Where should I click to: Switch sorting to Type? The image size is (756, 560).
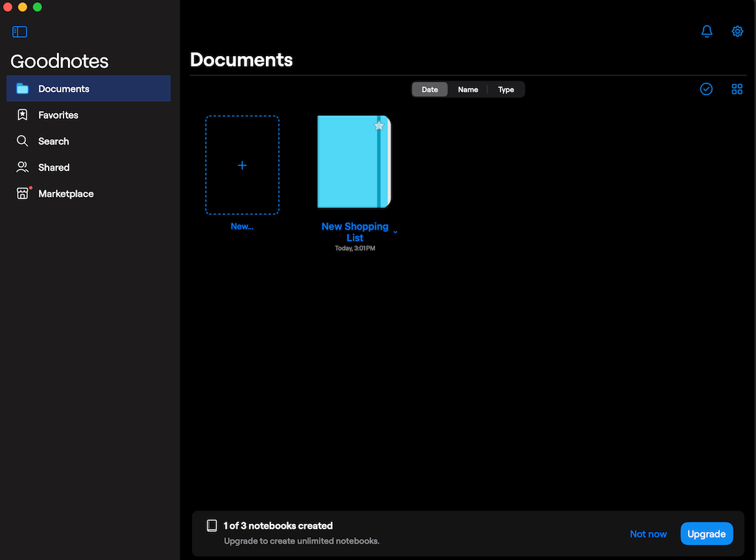coord(506,89)
